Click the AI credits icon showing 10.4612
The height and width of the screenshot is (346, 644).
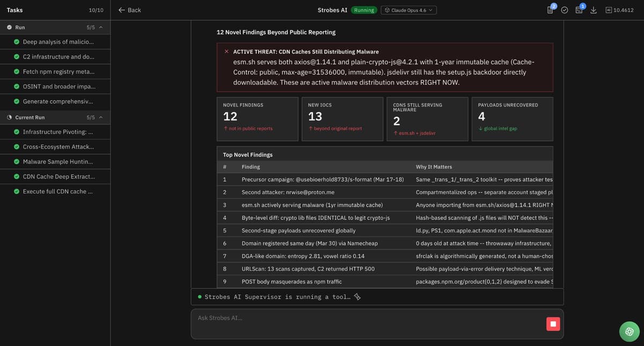pyautogui.click(x=609, y=10)
